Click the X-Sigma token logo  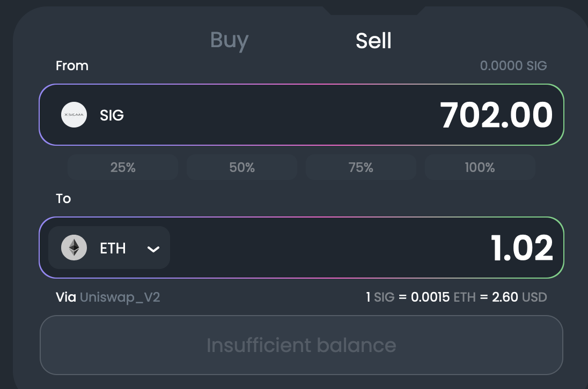click(x=74, y=115)
